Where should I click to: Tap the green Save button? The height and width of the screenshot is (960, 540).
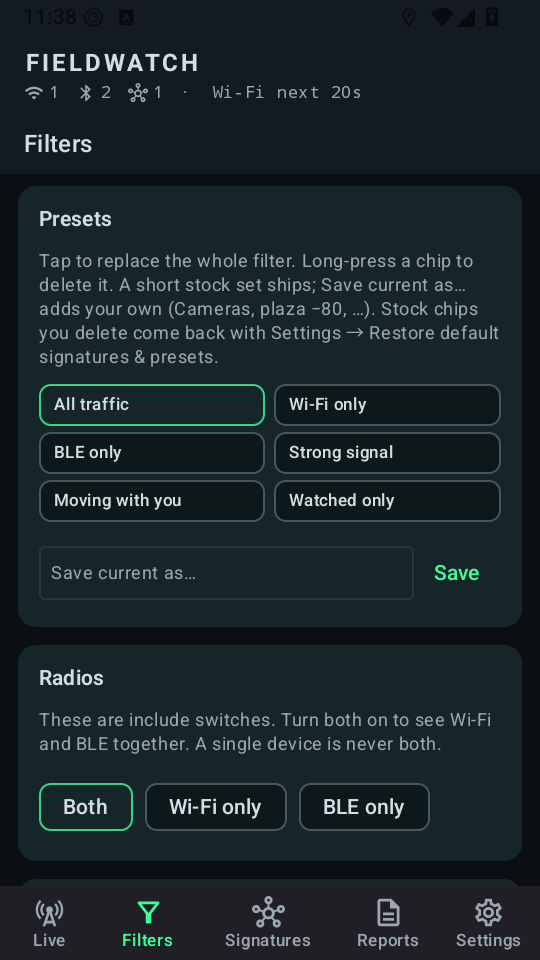pos(457,573)
